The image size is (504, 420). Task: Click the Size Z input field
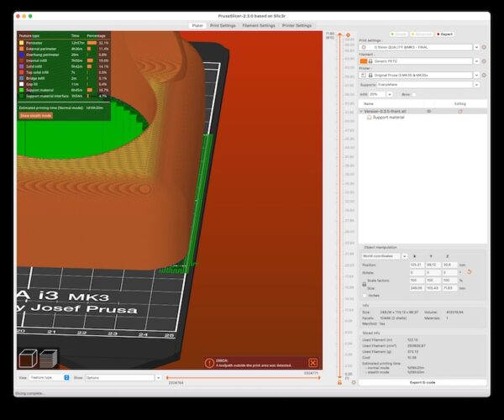449,288
